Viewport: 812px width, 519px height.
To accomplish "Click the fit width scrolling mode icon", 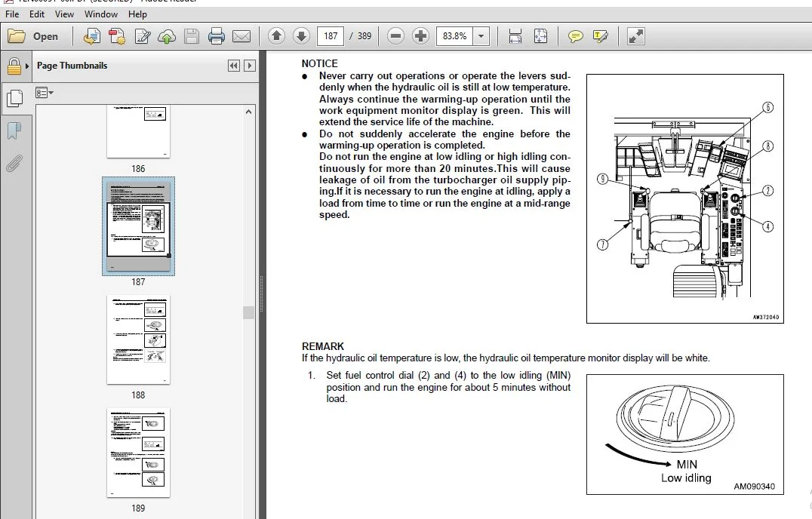I will click(515, 35).
